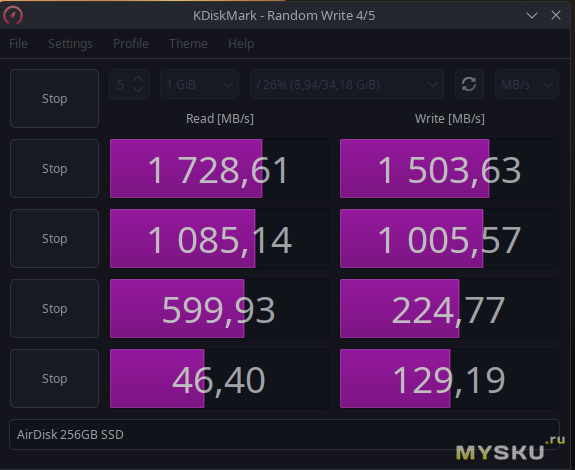Stop the test next to 46,40
575x470 pixels.
point(54,379)
